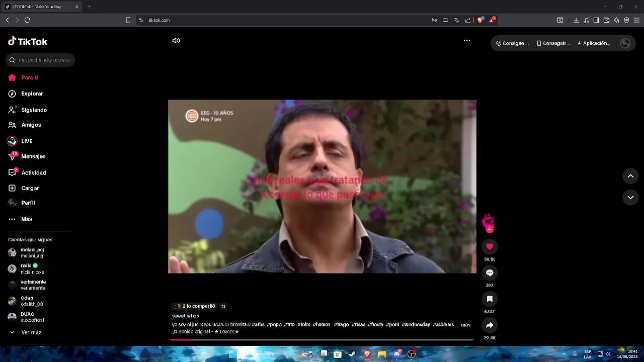This screenshot has height=362, width=644.
Task: Open Steam from the taskbar
Action: (x=352, y=354)
